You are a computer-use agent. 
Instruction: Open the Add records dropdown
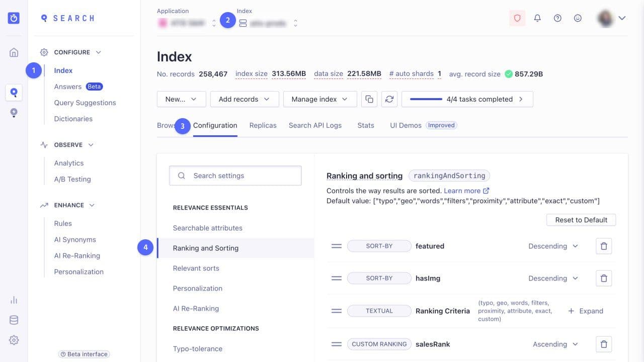tap(245, 99)
